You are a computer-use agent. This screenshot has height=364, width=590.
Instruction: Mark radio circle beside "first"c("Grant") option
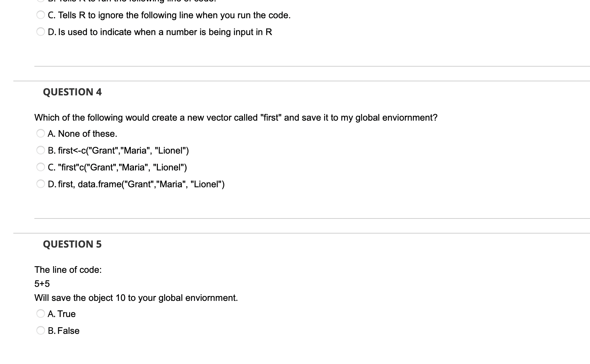coord(41,167)
